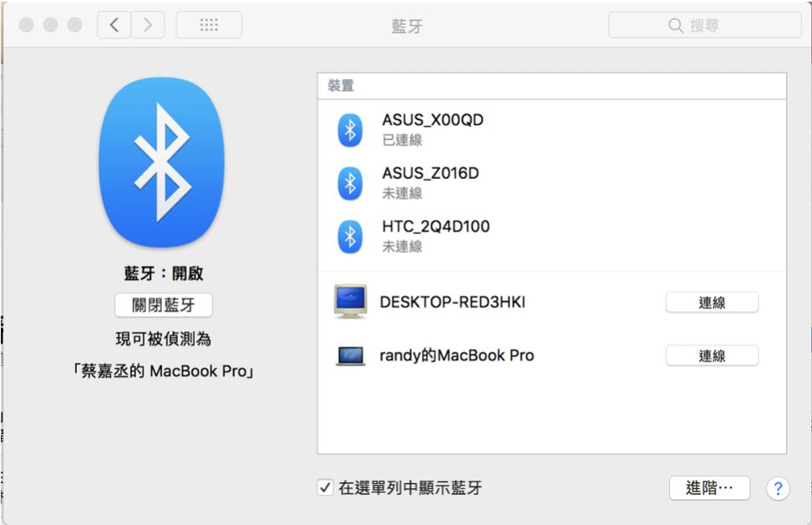The height and width of the screenshot is (525, 812).
Task: Click 未連線 status under ASUS_Z016D
Action: 402,193
